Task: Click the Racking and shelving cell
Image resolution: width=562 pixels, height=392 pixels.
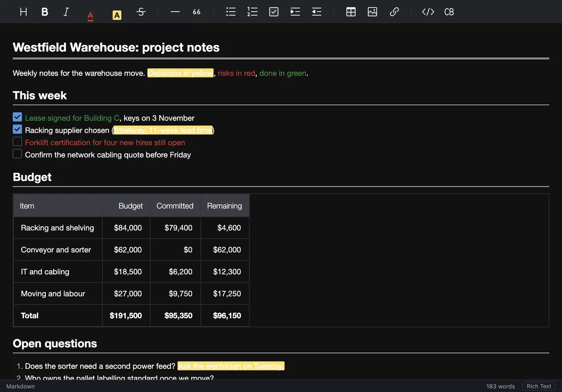Action: [58, 228]
